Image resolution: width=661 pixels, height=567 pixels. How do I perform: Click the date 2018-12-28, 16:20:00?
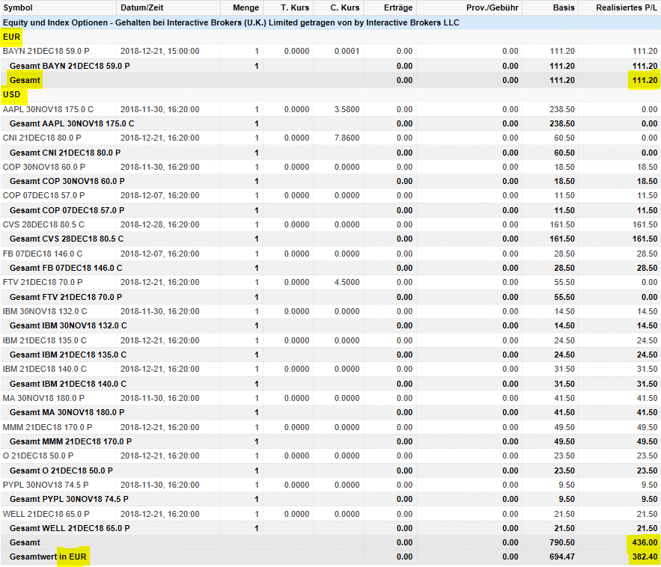click(160, 225)
